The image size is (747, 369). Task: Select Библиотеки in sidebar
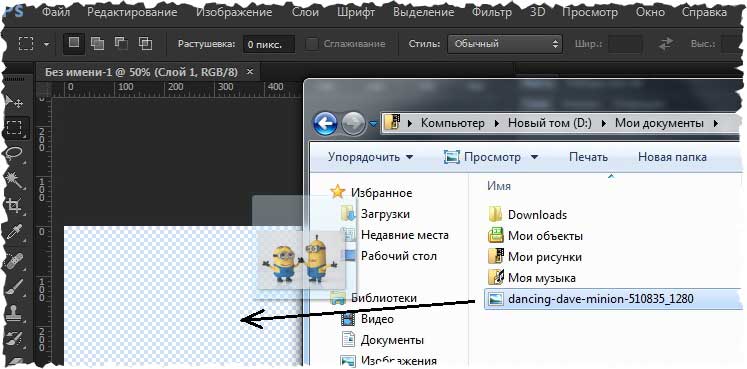click(x=384, y=298)
